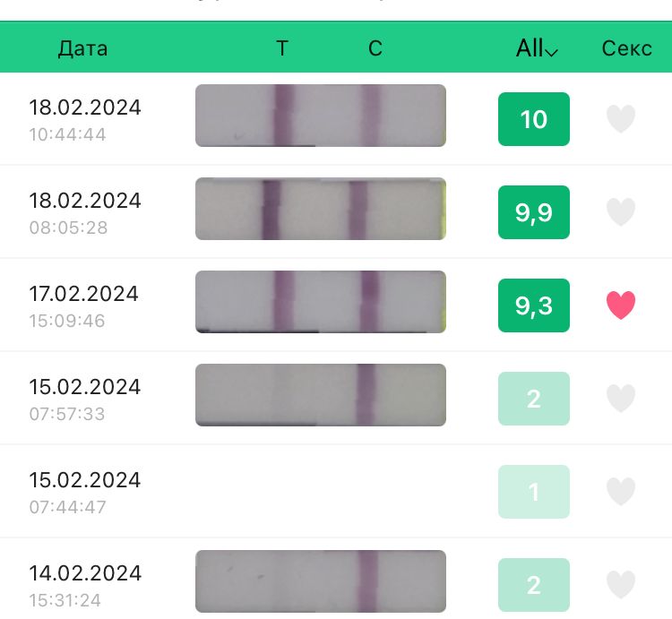This screenshot has width=672, height=619.
Task: Click the Дата column header
Action: [82, 48]
